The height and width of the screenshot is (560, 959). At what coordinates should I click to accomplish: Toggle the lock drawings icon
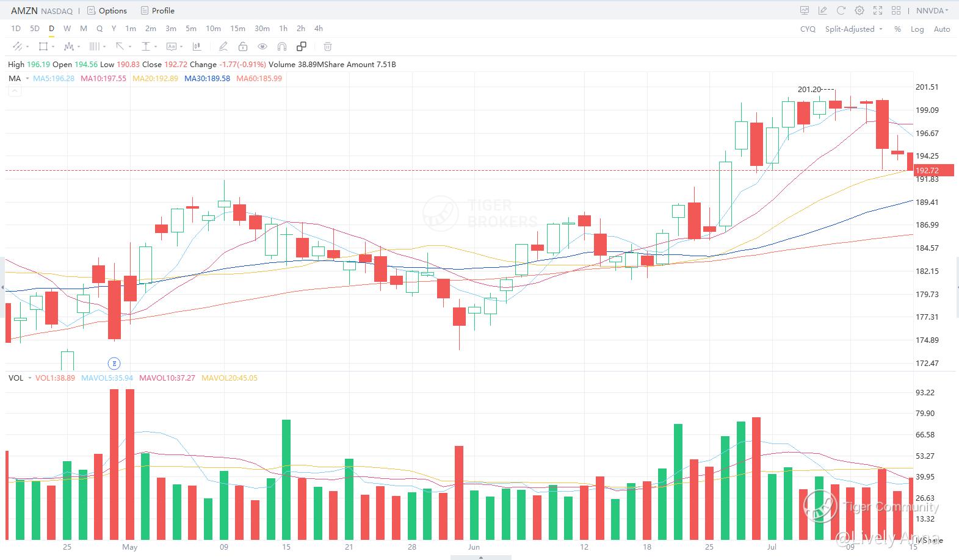tap(243, 46)
